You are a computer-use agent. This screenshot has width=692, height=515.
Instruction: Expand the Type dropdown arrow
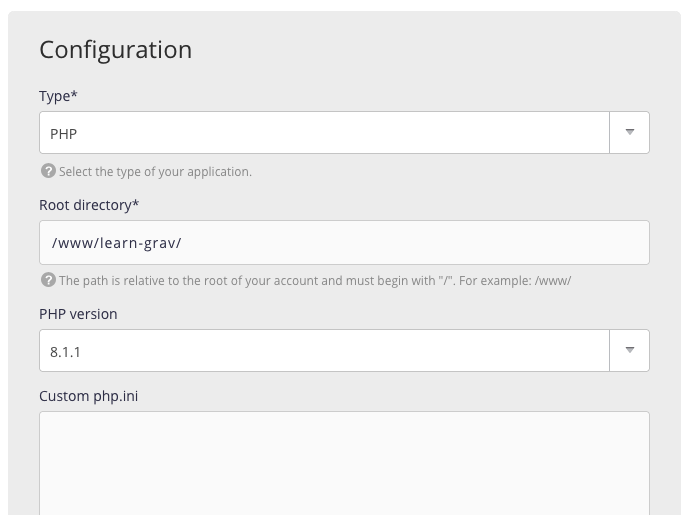tap(629, 132)
